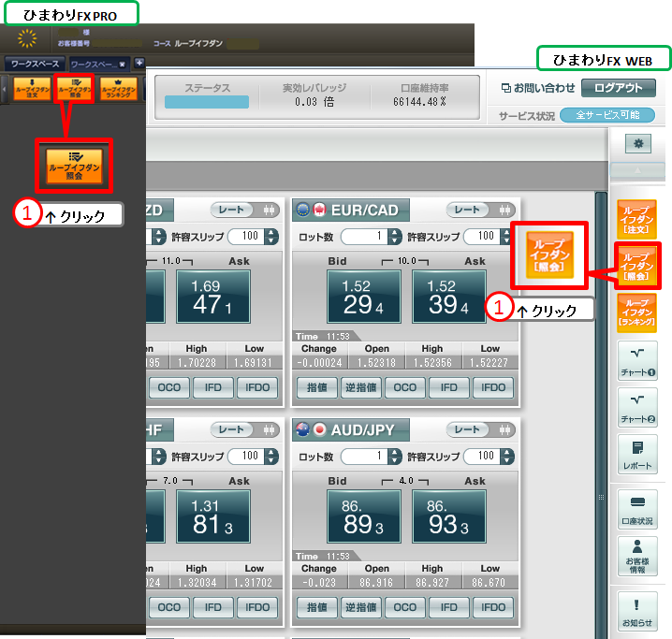672x639 pixels.
Task: Open ループイフダン照会 in FX PRO toolbar
Action: click(76, 89)
